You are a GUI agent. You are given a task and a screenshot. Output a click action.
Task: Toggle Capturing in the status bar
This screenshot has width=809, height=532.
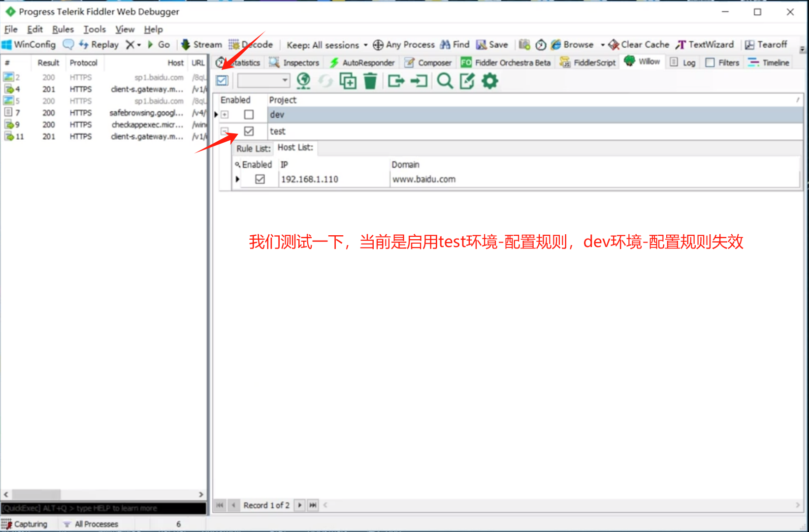click(25, 525)
